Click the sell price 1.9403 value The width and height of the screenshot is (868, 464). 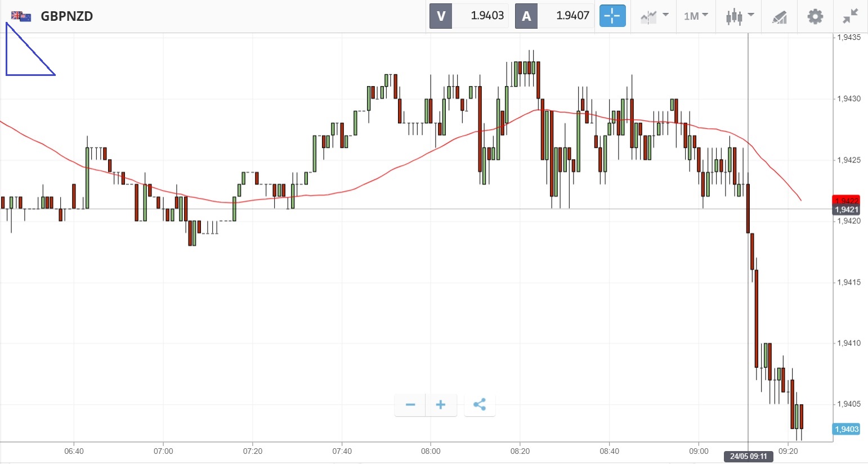pos(487,16)
